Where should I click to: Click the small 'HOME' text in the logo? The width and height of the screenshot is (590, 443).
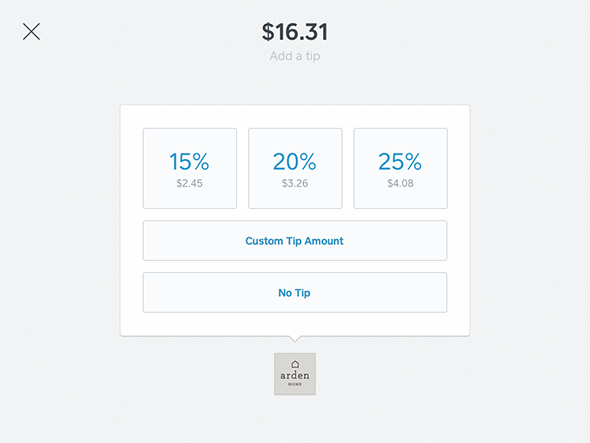[295, 384]
